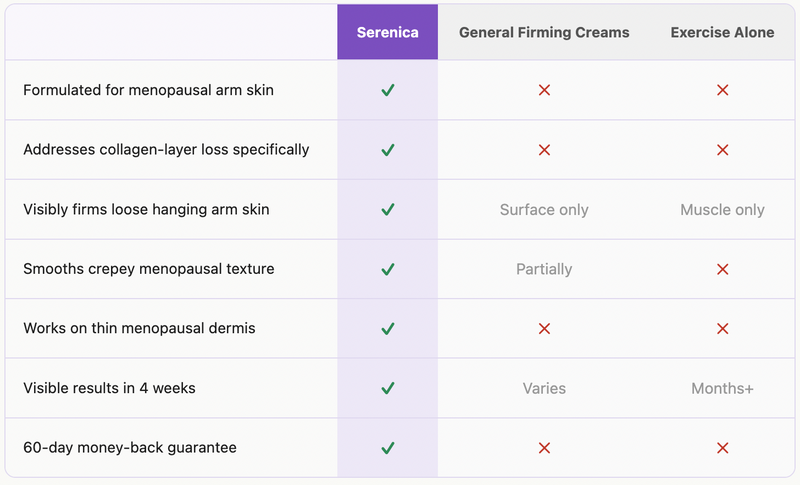Click '60-day money-back guarantee' row label
The height and width of the screenshot is (485, 800).
click(130, 448)
